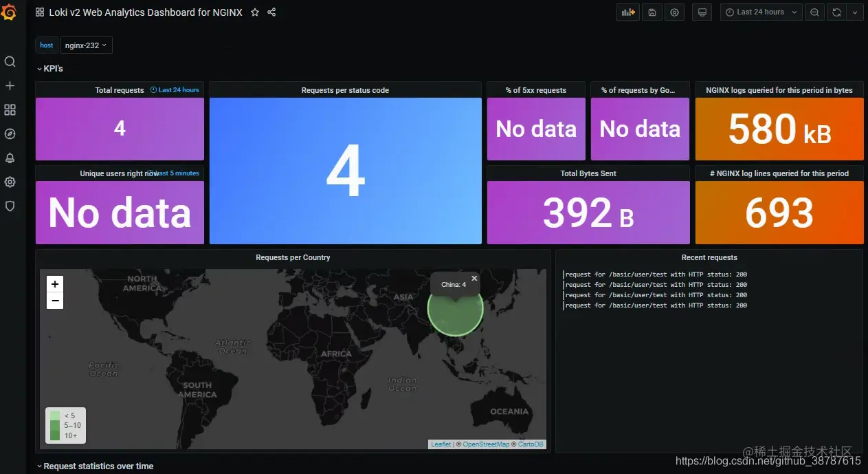Open the NGINX logs queried in bytes title
Screen dimensions: 868x474
point(779,90)
